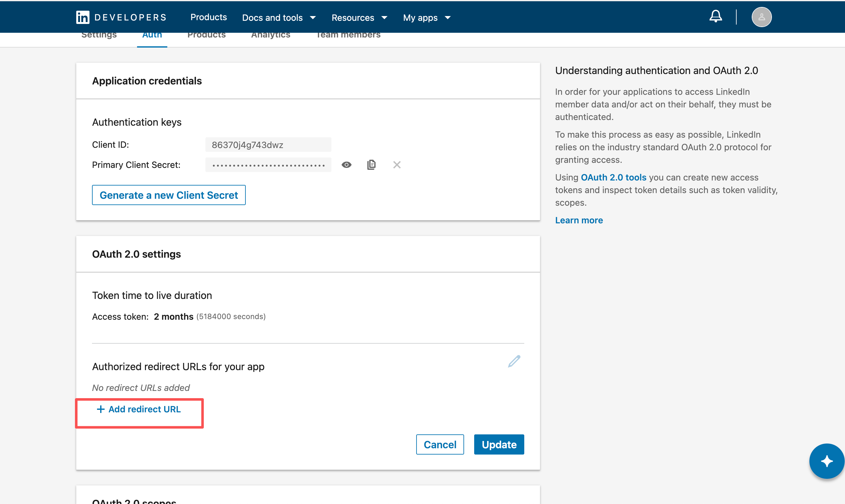The height and width of the screenshot is (504, 845).
Task: Copy the Primary Client Secret to clipboard
Action: 371,165
